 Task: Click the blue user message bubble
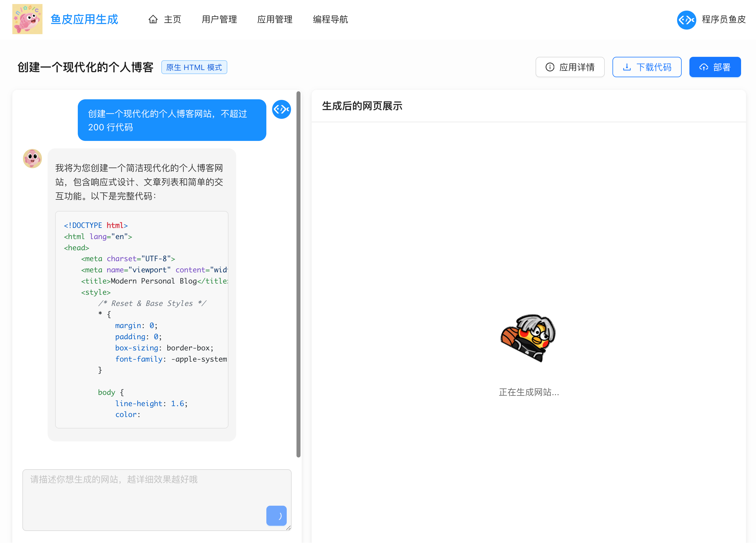click(x=172, y=120)
